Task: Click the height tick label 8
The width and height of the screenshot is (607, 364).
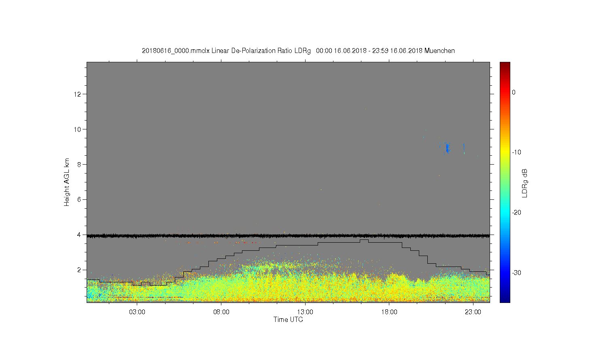Action: pos(79,164)
